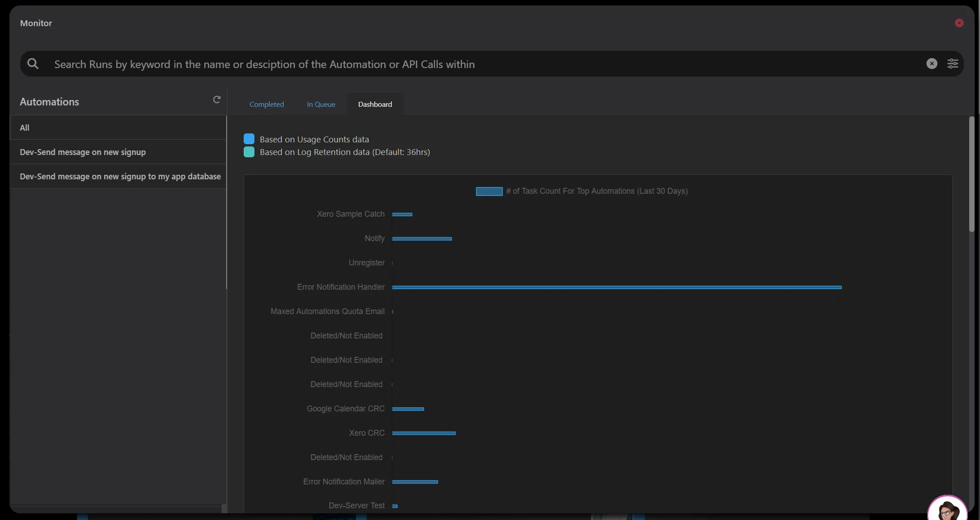Open Dev-Send message to my app database

[118, 176]
